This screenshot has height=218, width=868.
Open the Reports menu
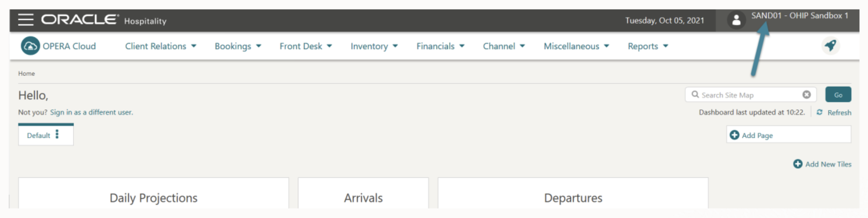click(x=648, y=46)
